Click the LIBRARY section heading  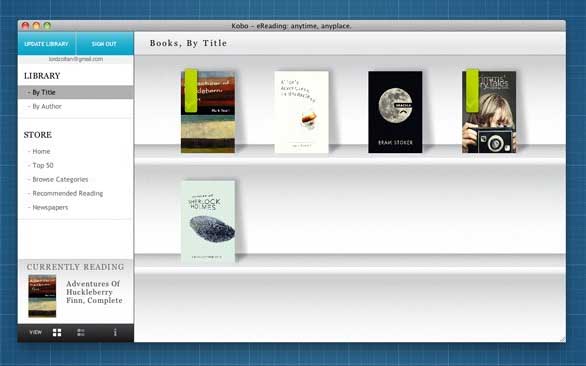[x=42, y=76]
